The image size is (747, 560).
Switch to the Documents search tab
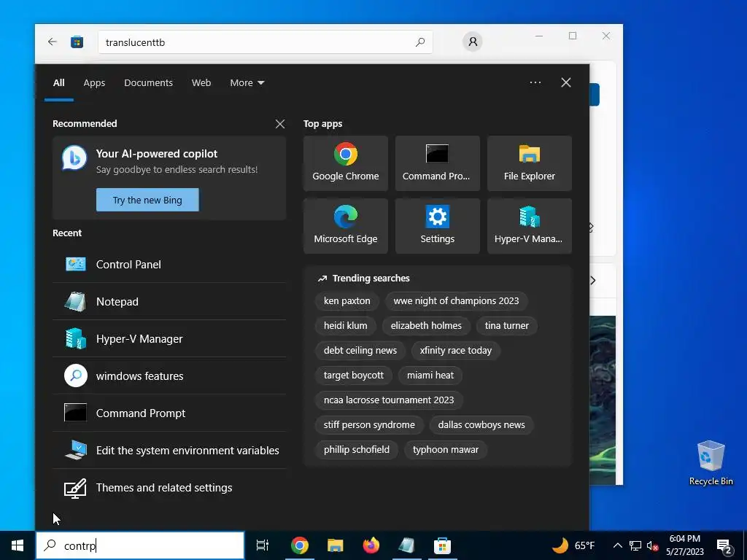(148, 83)
